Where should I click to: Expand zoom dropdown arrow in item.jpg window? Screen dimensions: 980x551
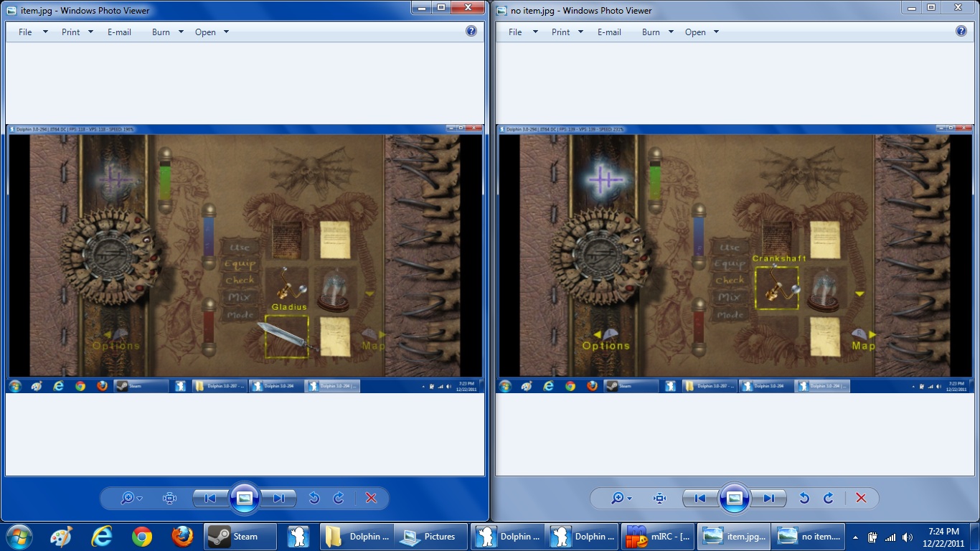pos(140,499)
